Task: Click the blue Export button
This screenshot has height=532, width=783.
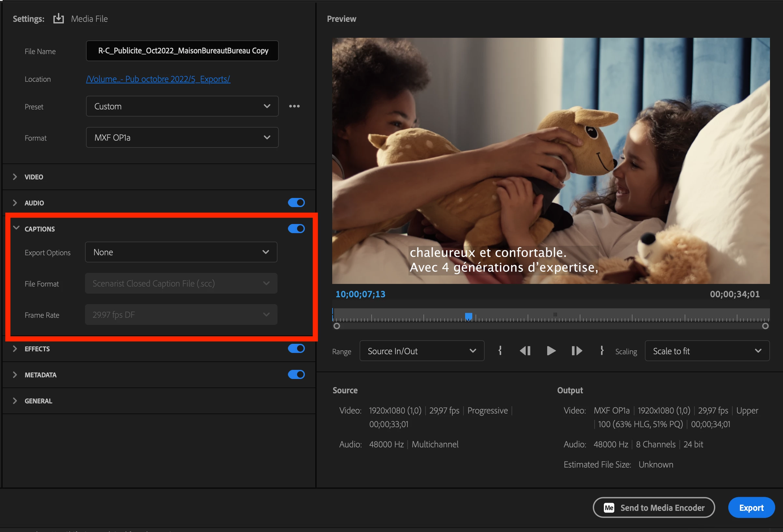Action: [x=751, y=508]
